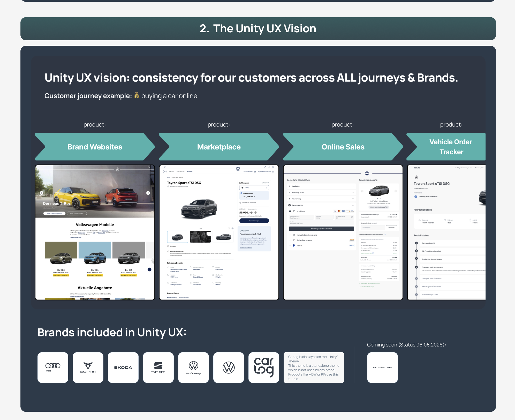The image size is (515, 420).
Task: Click the SKODA brand logo tile
Action: (x=123, y=367)
